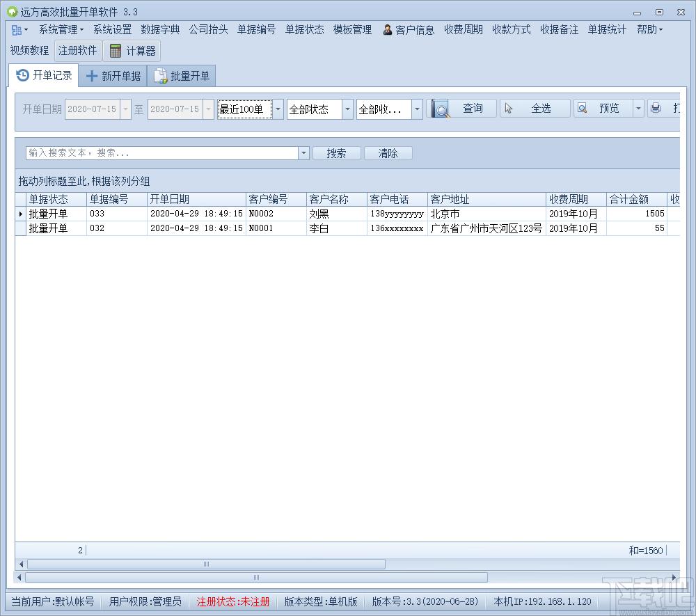Click the preview magnifier icon
Image resolution: width=696 pixels, height=616 pixels.
tap(582, 108)
